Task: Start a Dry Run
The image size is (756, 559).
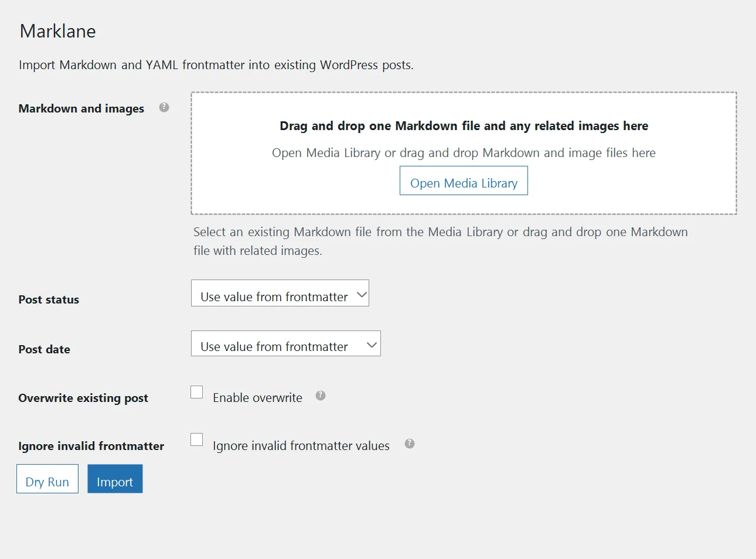Action: 47,479
